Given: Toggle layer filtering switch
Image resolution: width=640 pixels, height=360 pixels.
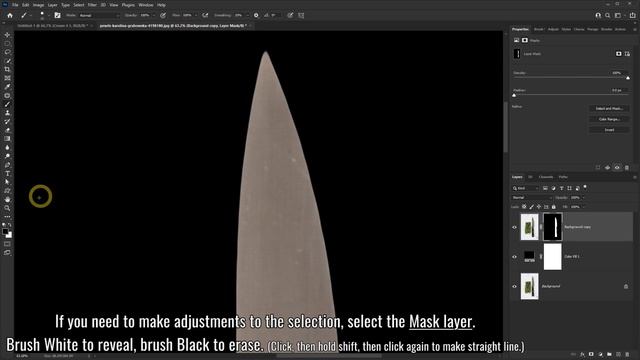Looking at the screenshot, I should [585, 187].
